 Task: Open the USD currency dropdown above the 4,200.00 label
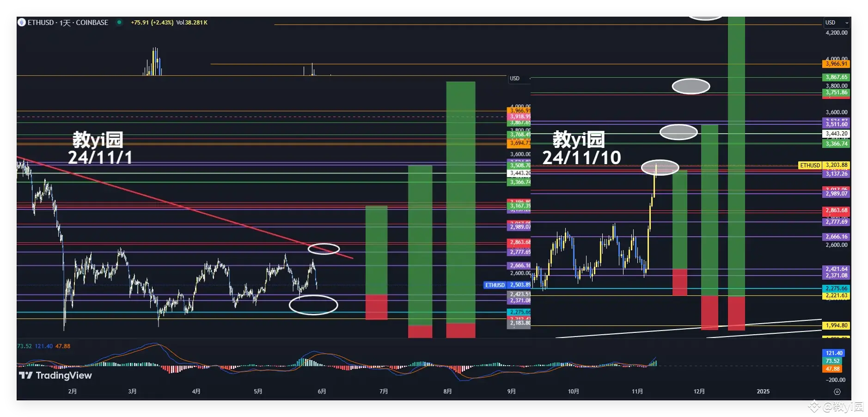837,22
